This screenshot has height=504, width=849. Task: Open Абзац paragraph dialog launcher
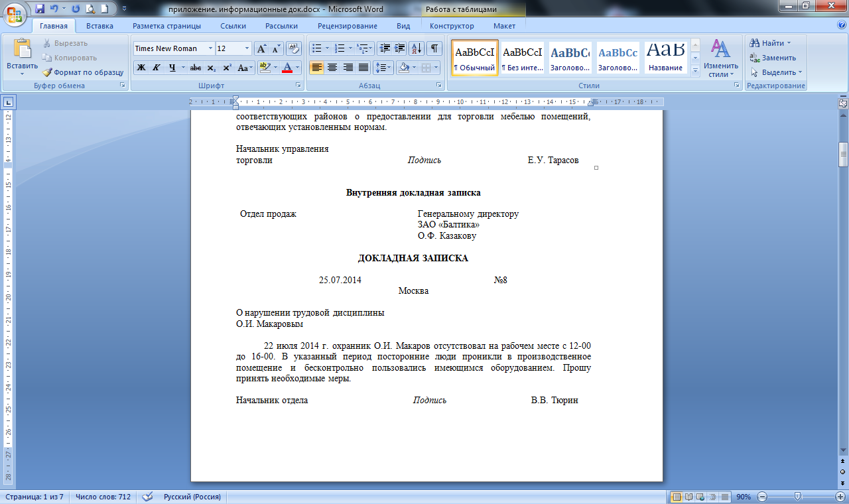tap(439, 86)
